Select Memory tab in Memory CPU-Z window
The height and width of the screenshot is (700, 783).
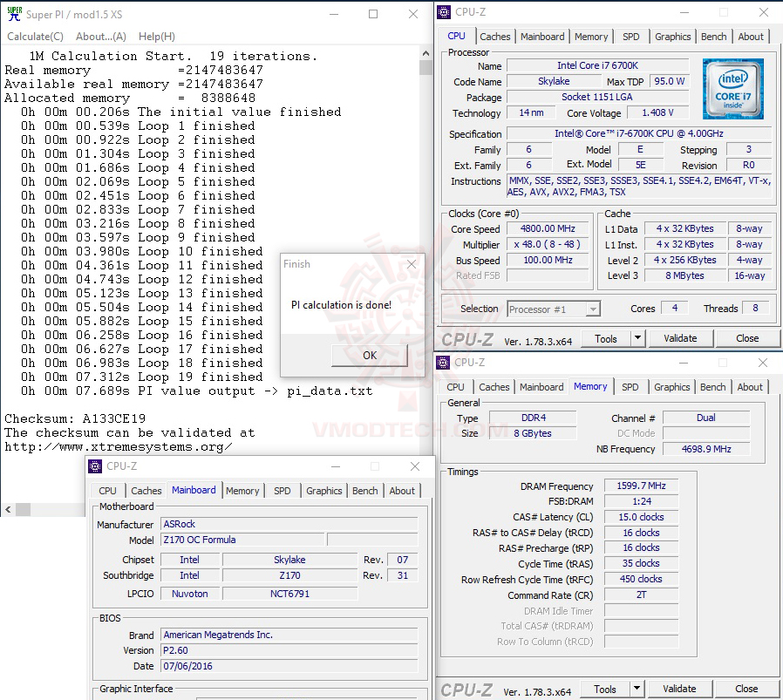click(590, 386)
